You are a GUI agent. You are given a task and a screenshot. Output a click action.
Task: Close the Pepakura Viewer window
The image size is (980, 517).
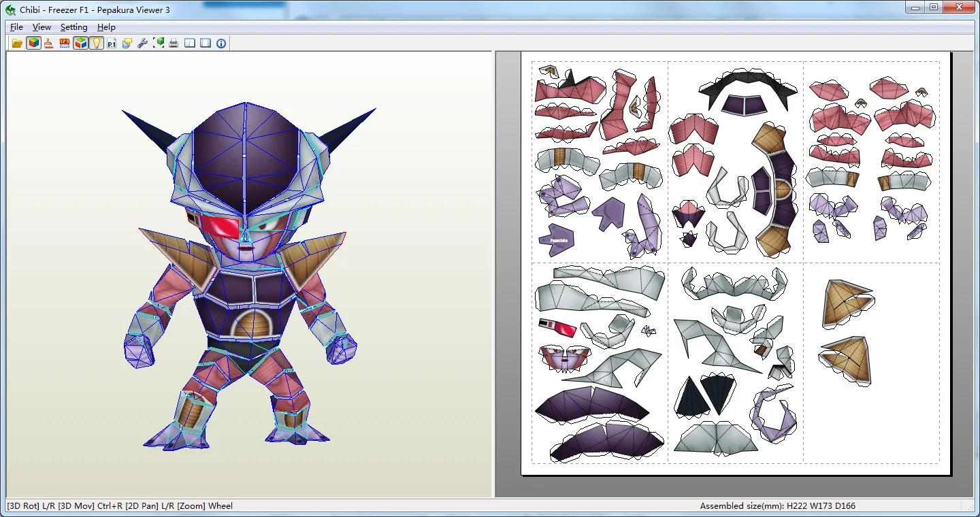(959, 7)
